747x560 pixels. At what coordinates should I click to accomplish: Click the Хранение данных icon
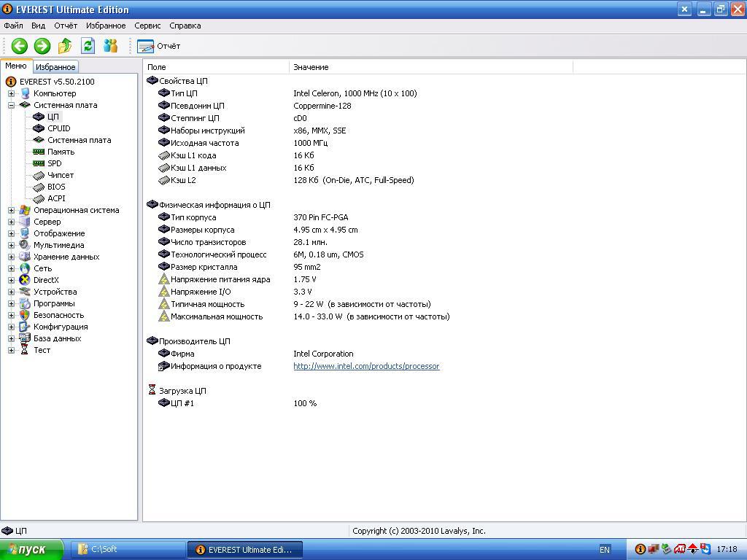(x=25, y=257)
